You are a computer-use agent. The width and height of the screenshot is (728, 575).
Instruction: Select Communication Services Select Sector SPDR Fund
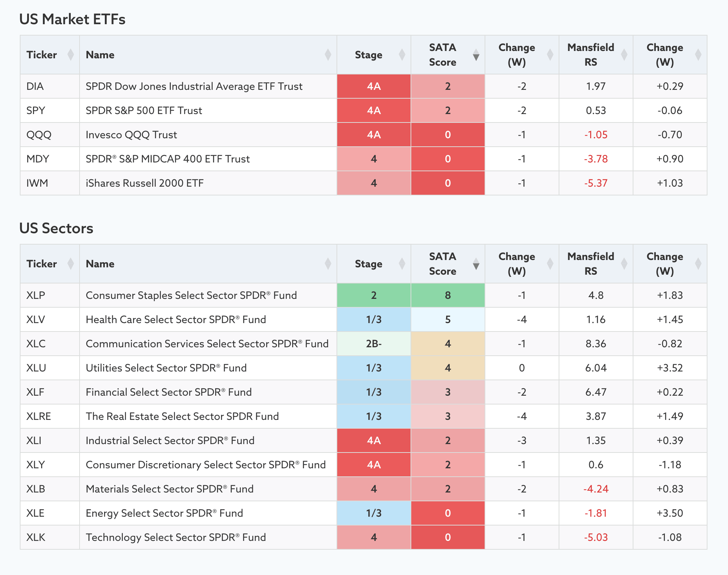coord(207,344)
